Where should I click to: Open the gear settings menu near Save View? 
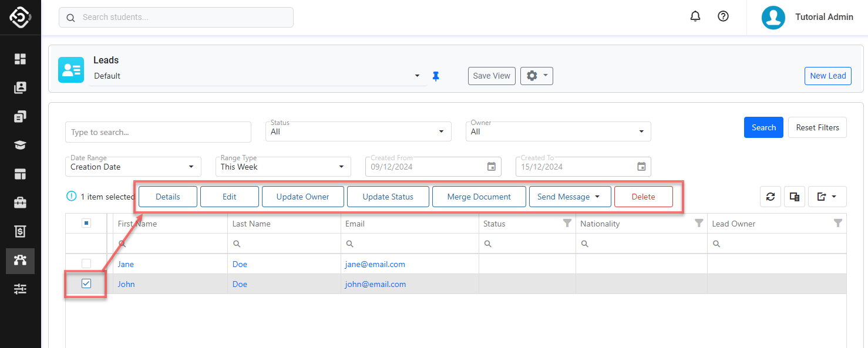click(x=536, y=76)
